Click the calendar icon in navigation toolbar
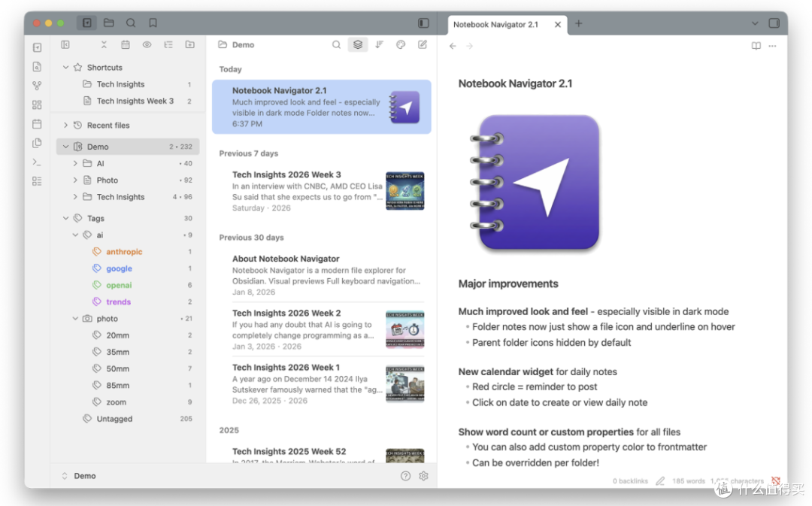 pyautogui.click(x=126, y=45)
